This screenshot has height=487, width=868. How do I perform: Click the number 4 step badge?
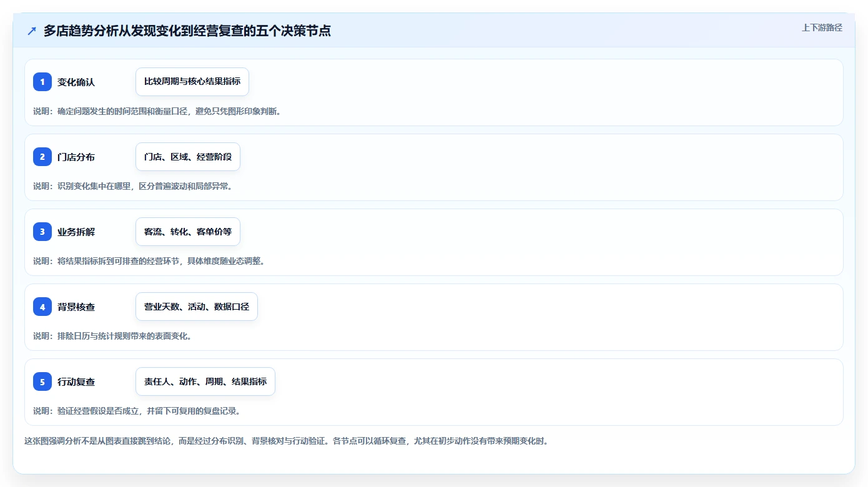click(42, 307)
